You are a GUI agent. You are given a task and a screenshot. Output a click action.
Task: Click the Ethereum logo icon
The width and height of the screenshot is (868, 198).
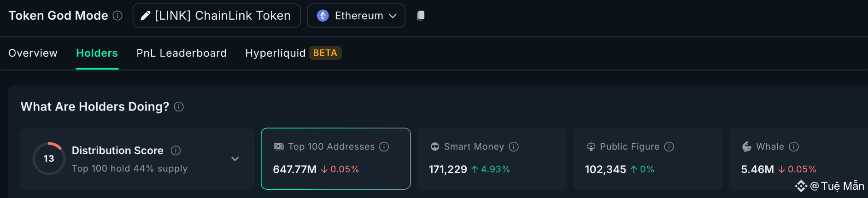[x=323, y=16]
